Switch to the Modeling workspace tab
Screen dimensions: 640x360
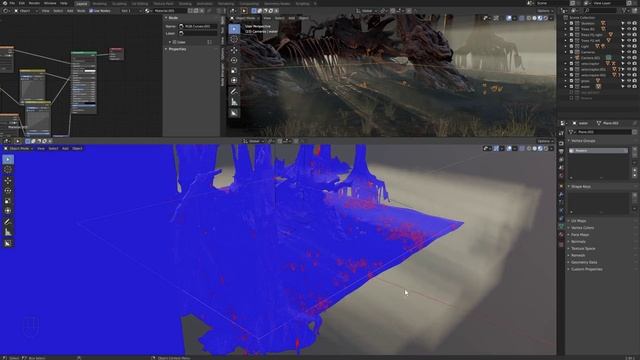99,3
